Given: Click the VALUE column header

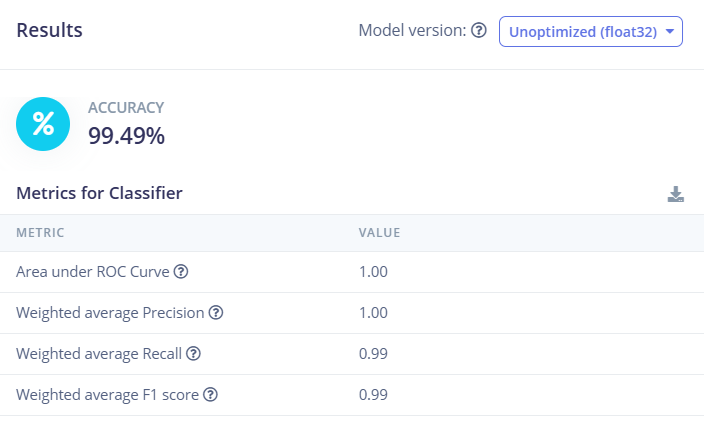Looking at the screenshot, I should tap(379, 233).
